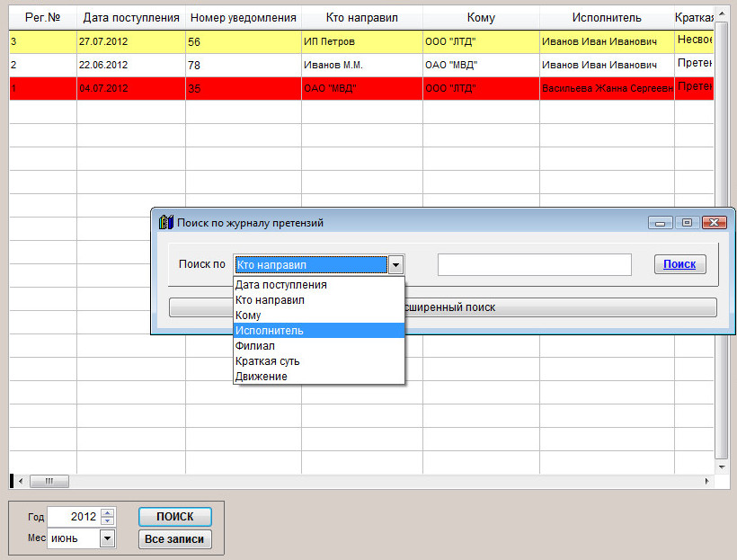Select notification number '56' cell

point(244,41)
